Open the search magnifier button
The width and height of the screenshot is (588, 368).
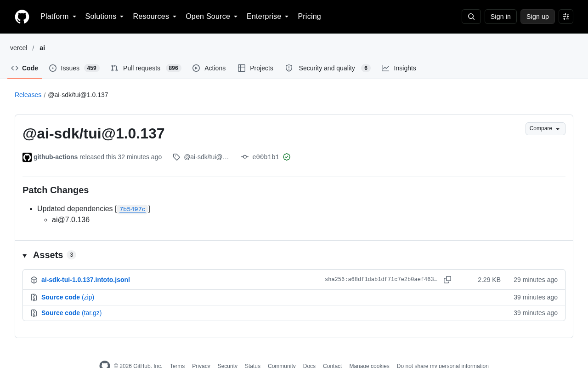pos(471,17)
